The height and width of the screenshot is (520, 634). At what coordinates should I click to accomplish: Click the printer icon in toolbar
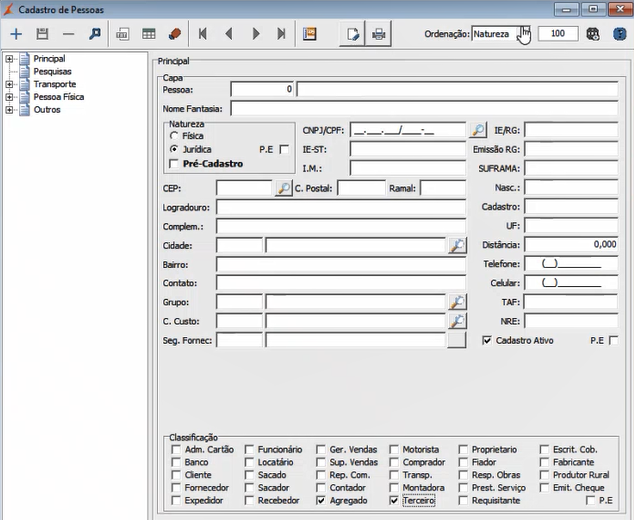point(379,34)
